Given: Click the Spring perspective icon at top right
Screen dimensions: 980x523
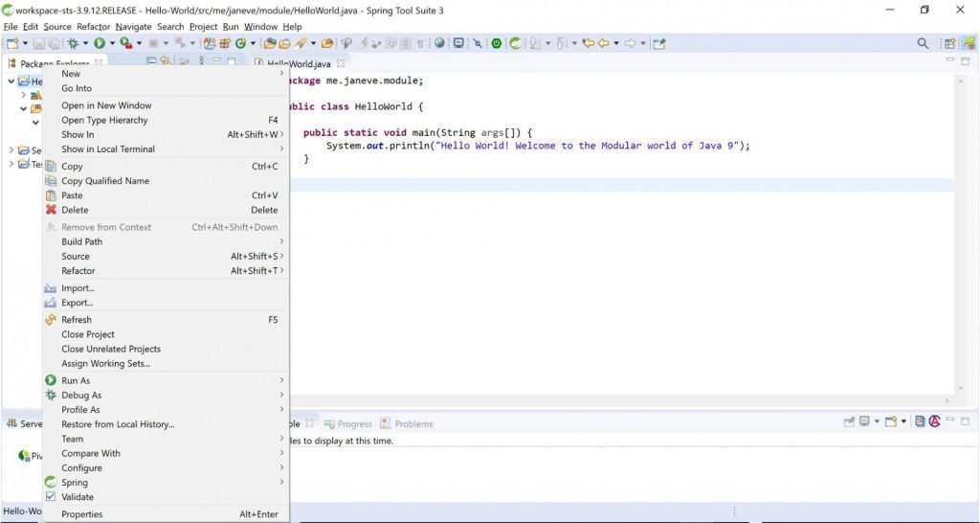Looking at the screenshot, I should pos(969,43).
